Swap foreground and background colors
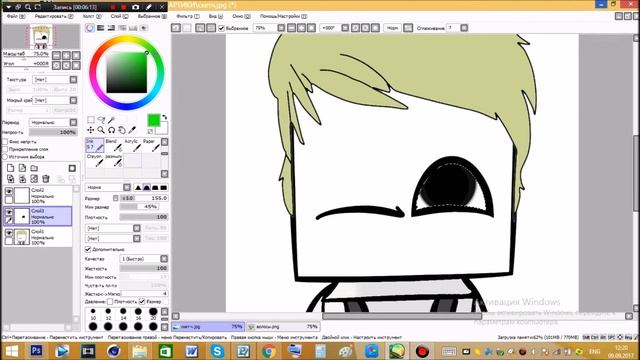640x360 pixels. [164, 117]
